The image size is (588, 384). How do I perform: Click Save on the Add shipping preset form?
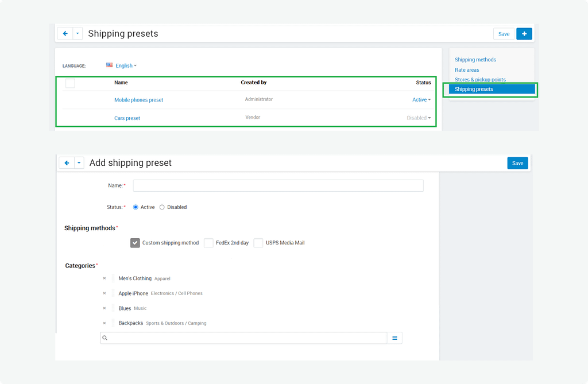coord(517,163)
